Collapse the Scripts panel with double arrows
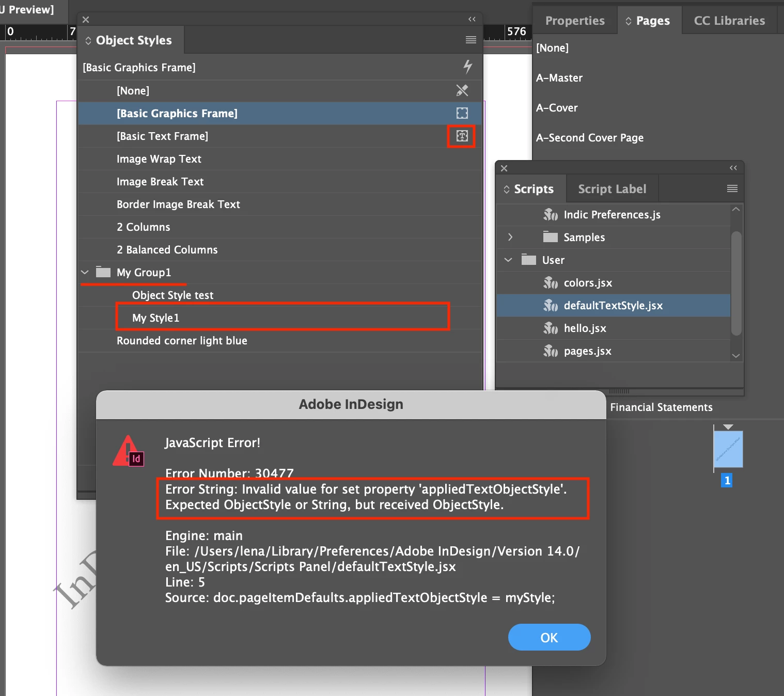Image resolution: width=784 pixels, height=696 pixels. pos(733,168)
